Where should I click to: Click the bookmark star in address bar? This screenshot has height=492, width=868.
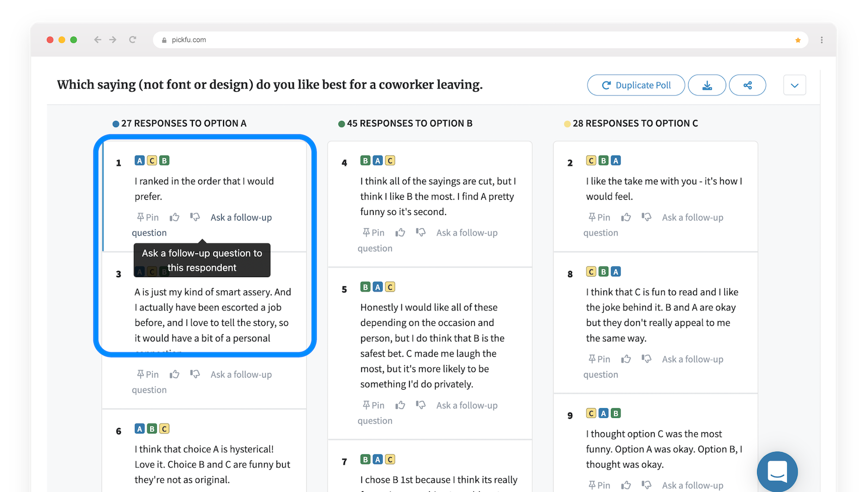click(x=798, y=40)
